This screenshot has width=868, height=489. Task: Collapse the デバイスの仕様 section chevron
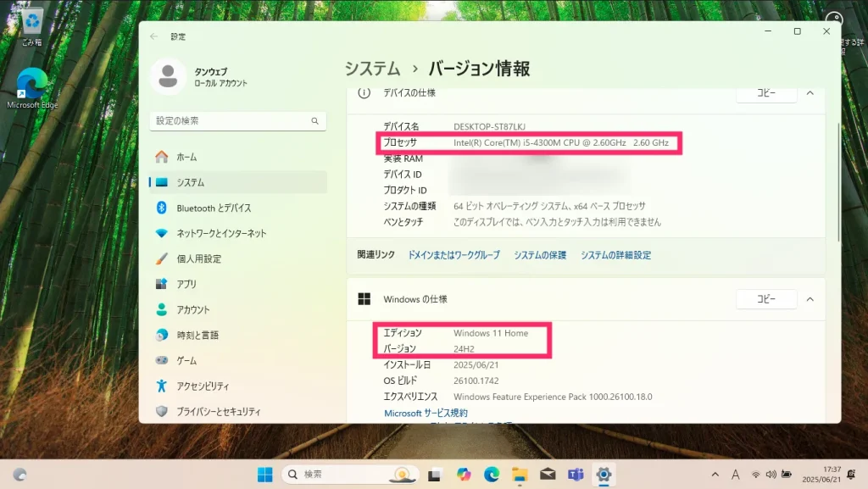click(x=810, y=93)
